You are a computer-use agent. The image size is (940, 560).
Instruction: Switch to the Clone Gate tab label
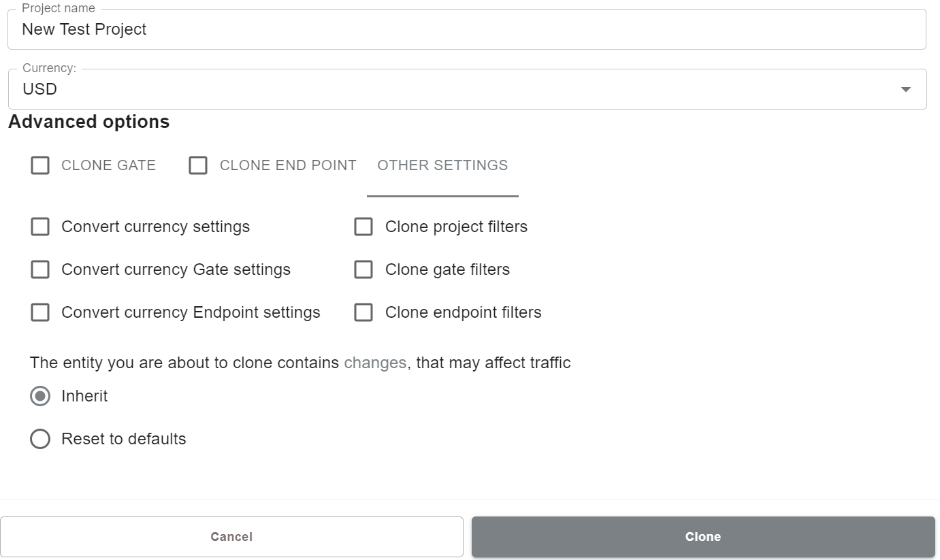point(108,165)
